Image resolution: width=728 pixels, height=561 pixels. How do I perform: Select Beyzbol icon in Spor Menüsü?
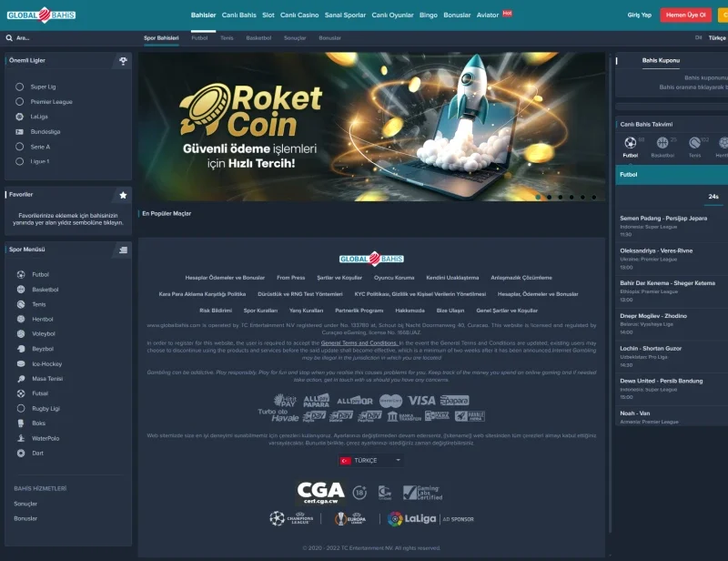coord(21,349)
